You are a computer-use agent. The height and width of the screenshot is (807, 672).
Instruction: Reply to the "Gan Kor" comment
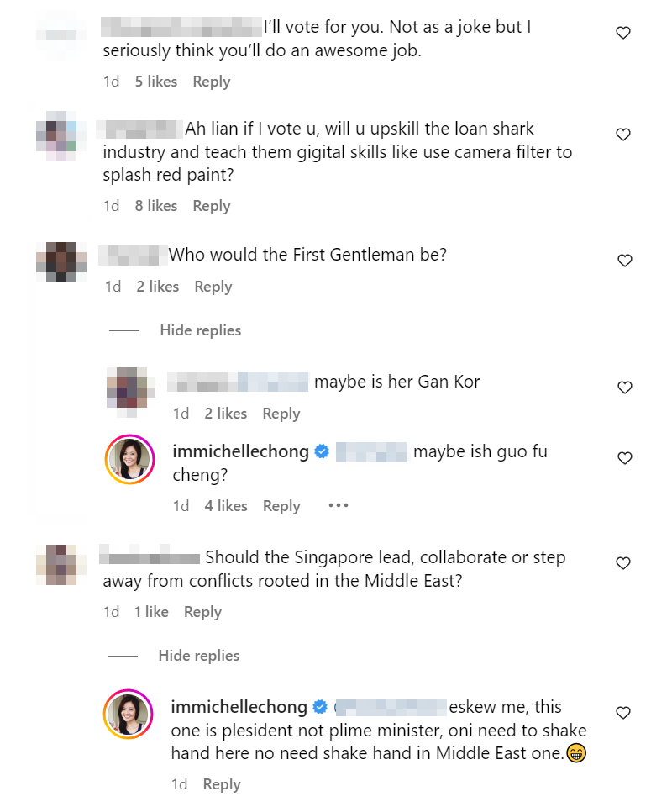click(x=281, y=414)
